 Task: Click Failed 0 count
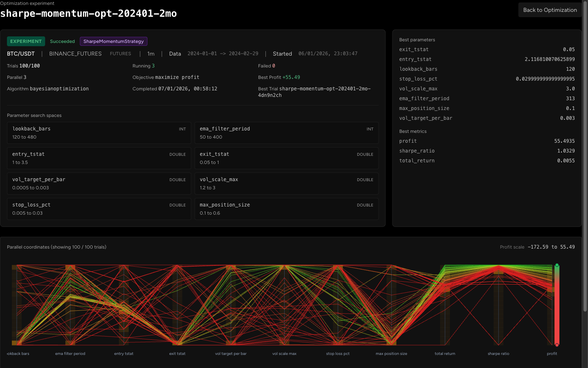[274, 66]
